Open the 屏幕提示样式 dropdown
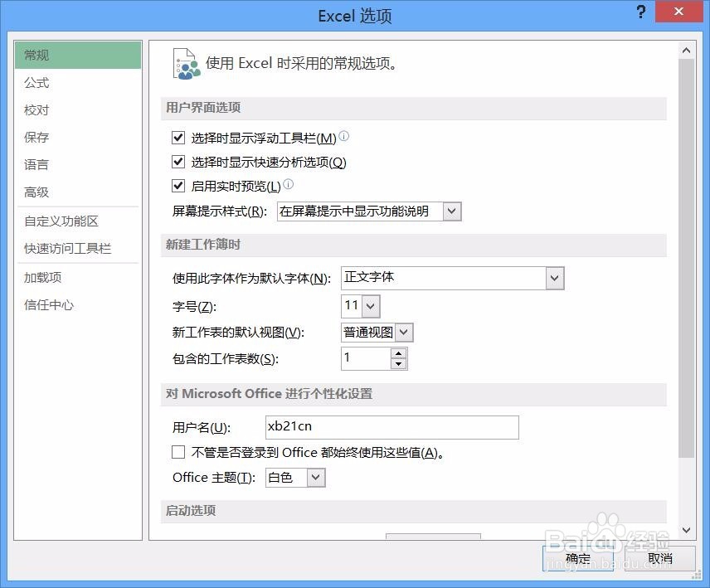This screenshot has height=588, width=710. (452, 211)
